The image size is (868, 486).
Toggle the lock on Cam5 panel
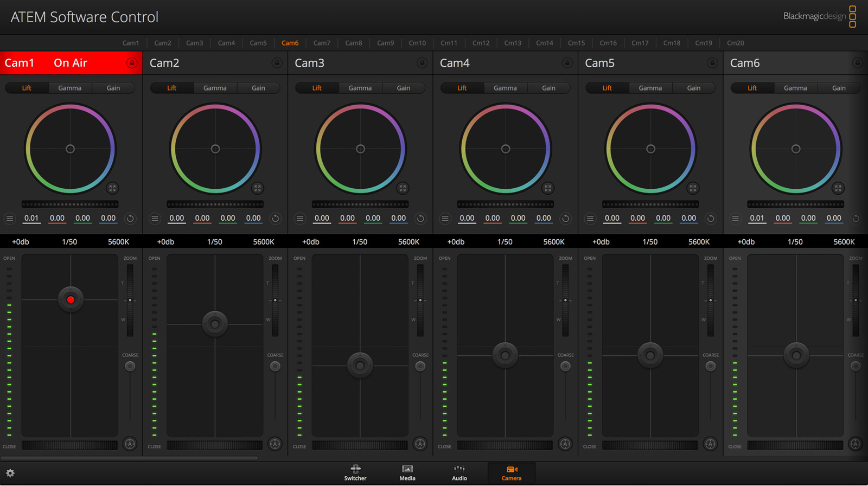(x=712, y=63)
